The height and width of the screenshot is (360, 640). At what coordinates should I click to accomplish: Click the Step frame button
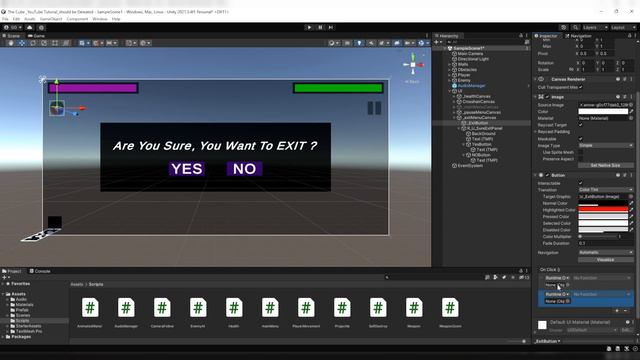[x=331, y=27]
